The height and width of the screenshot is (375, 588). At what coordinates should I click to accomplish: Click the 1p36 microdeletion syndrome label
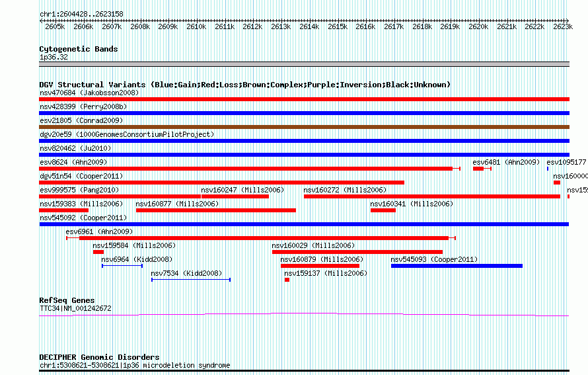click(x=135, y=365)
